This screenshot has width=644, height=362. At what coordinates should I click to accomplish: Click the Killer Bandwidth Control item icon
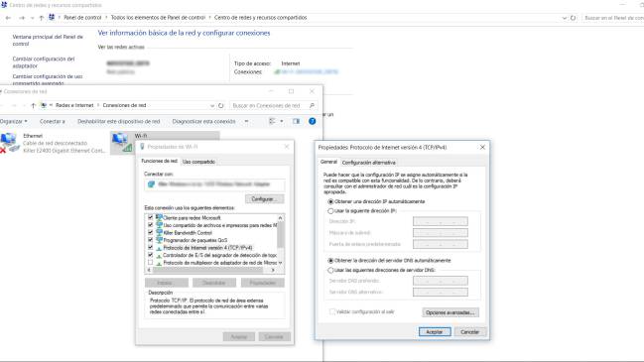point(159,232)
